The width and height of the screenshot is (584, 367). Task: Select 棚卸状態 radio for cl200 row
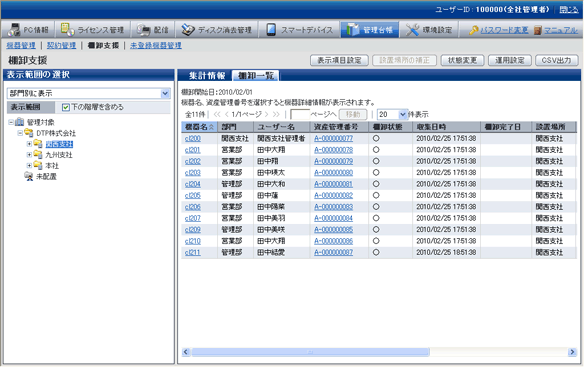[376, 138]
